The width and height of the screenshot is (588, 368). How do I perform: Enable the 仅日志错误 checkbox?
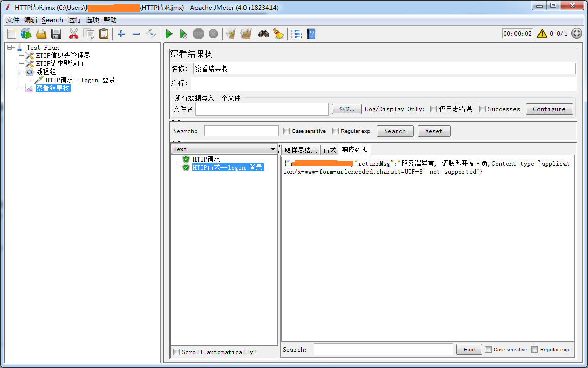point(433,109)
